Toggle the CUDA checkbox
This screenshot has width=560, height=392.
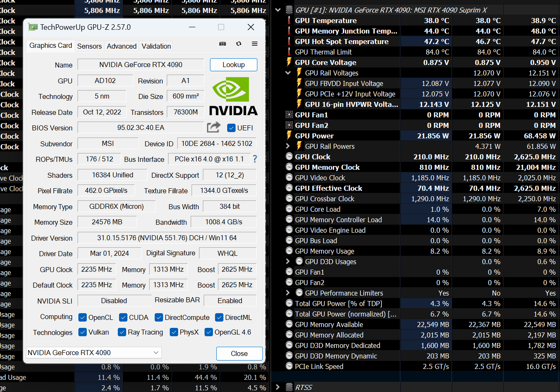(x=123, y=318)
